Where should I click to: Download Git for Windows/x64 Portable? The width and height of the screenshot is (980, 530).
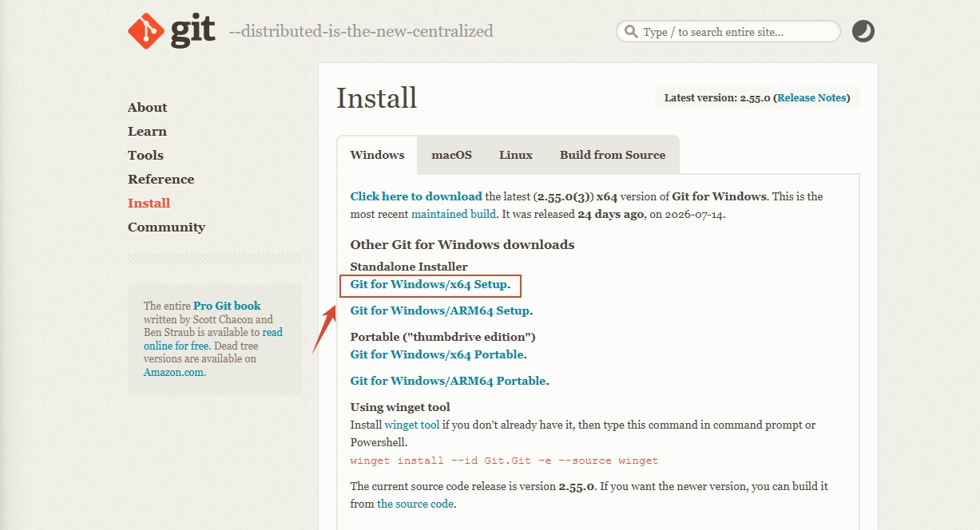(437, 354)
